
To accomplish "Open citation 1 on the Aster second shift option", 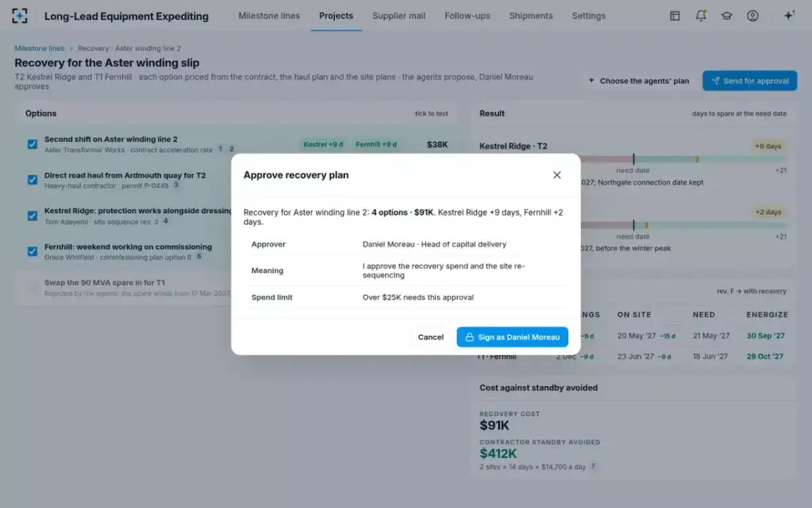I will click(x=220, y=149).
